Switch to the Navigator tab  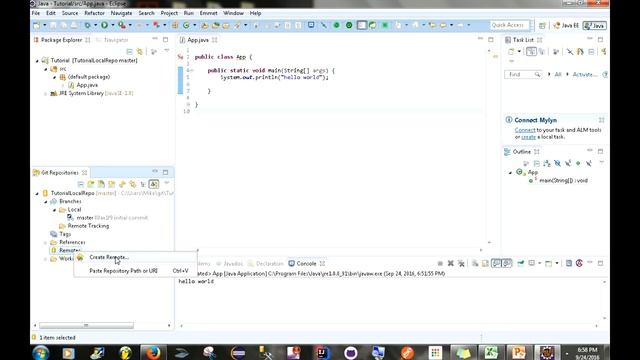coord(113,40)
